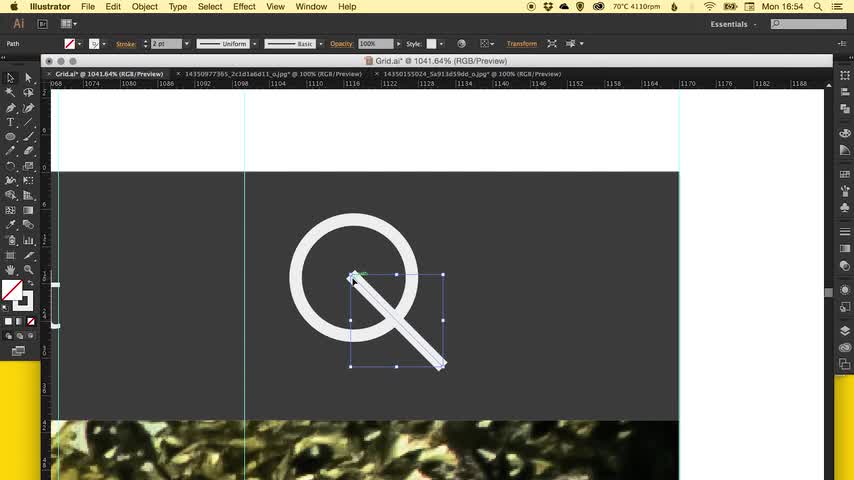Screen dimensions: 854x480
Task: Select the Pencil tool
Action: [10, 151]
